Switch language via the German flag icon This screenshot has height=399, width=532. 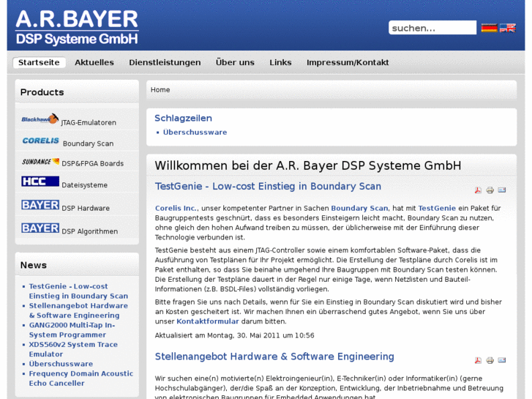tap(489, 28)
